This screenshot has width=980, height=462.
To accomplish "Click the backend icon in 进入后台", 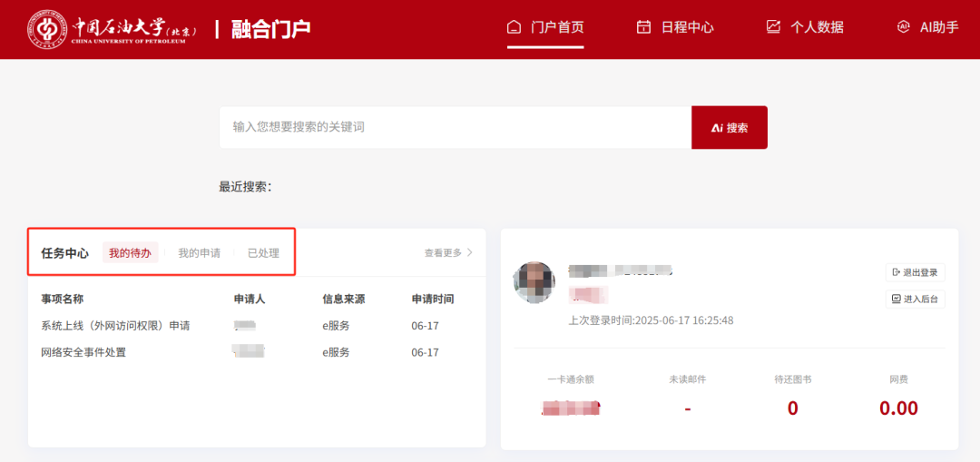I will tap(897, 299).
